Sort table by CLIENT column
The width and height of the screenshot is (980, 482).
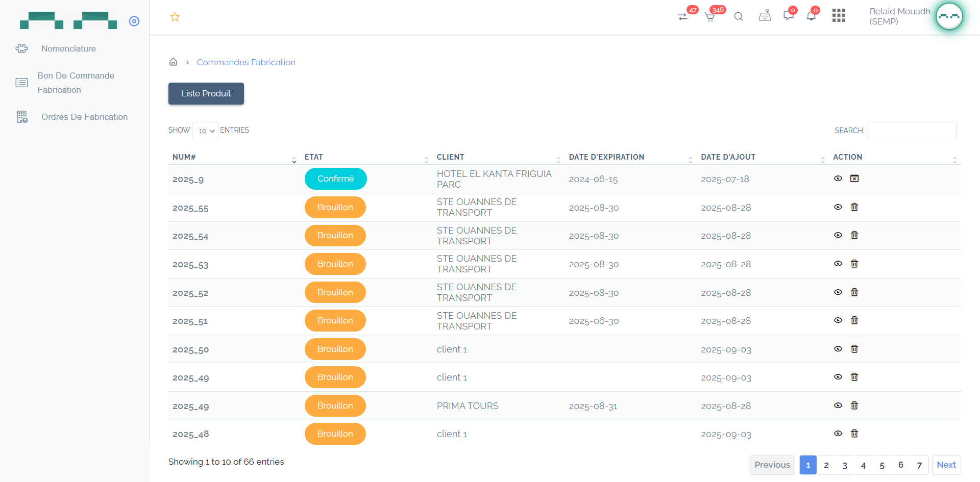point(499,157)
